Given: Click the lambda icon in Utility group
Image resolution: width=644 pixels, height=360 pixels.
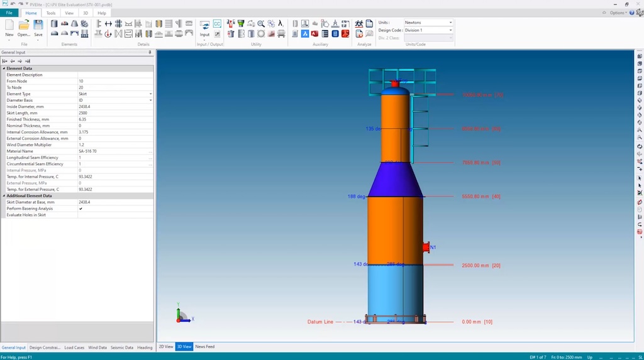Looking at the screenshot, I should pos(280,23).
